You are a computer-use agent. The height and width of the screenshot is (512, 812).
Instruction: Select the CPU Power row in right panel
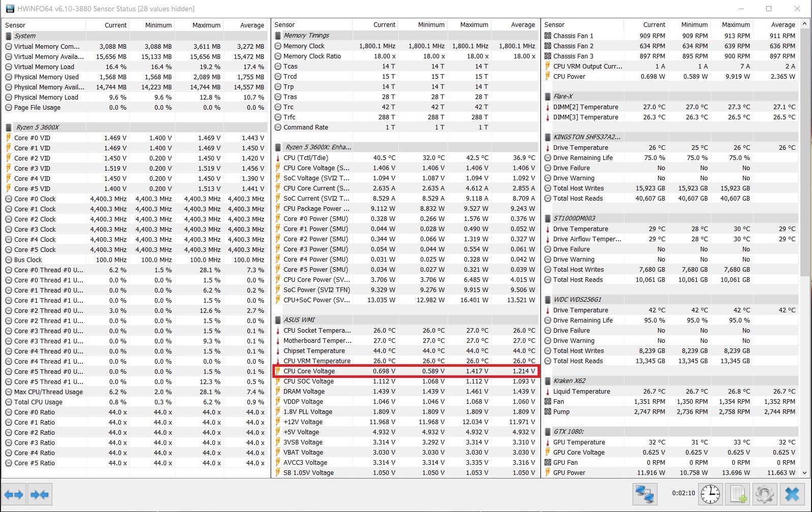tap(670, 77)
